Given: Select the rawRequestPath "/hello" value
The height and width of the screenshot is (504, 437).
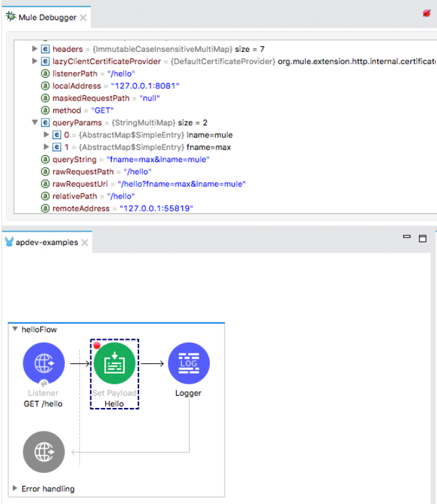Looking at the screenshot, I should click(138, 172).
